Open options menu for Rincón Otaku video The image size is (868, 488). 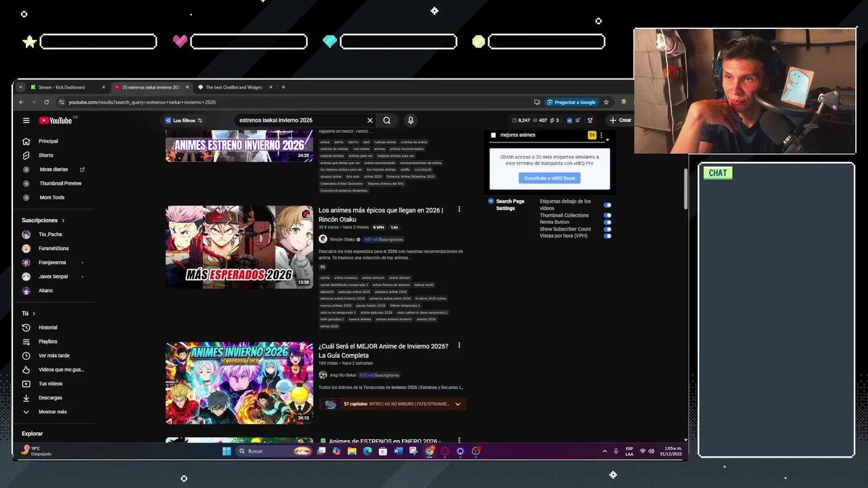[x=459, y=209]
